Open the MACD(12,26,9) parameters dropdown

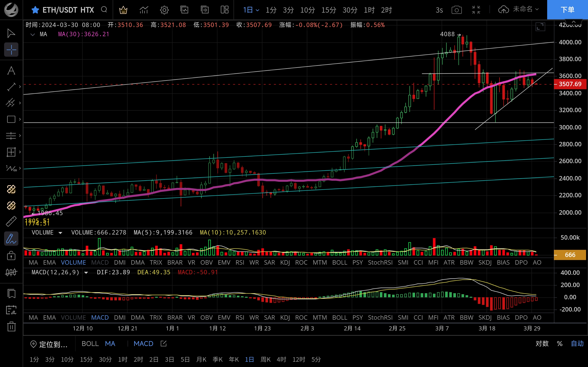pyautogui.click(x=86, y=273)
